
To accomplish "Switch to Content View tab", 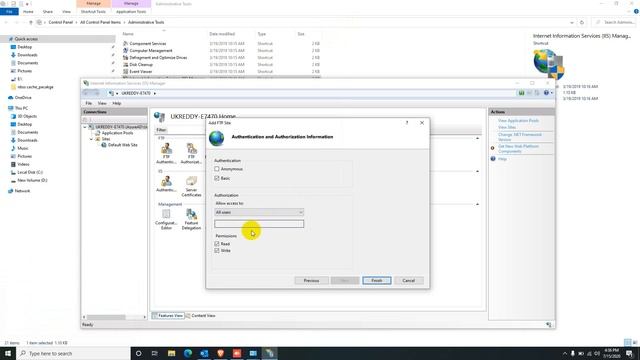I will [201, 316].
